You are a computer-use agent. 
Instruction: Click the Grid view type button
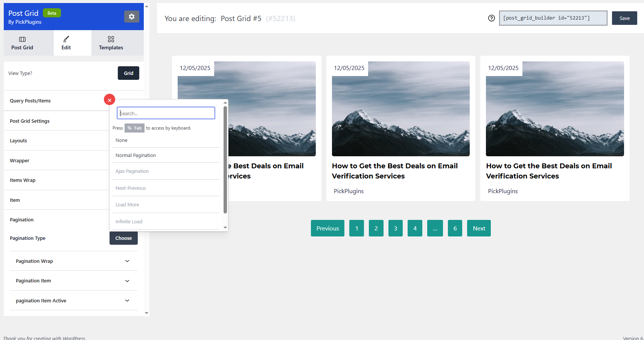coord(128,73)
